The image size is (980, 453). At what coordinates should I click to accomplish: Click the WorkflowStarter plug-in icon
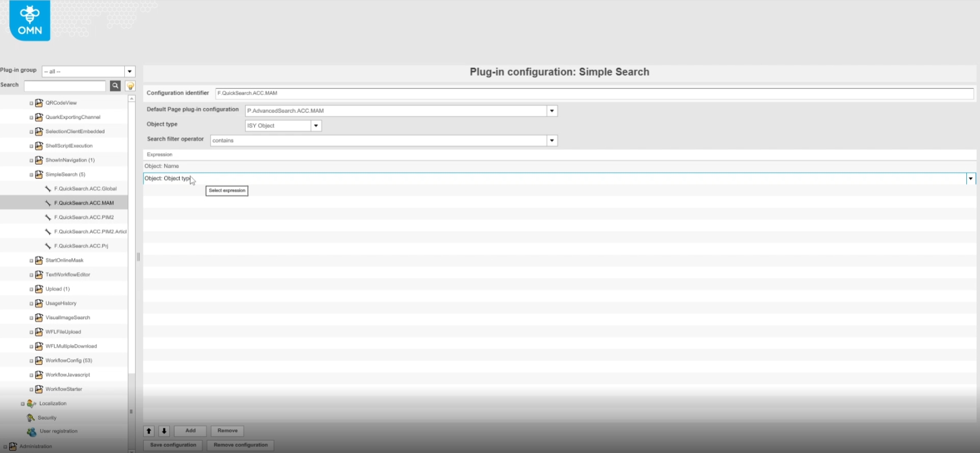point(39,389)
